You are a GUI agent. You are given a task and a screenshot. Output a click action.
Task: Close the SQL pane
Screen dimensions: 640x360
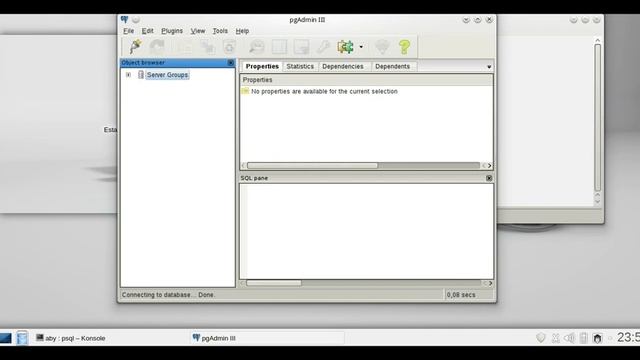pos(489,178)
